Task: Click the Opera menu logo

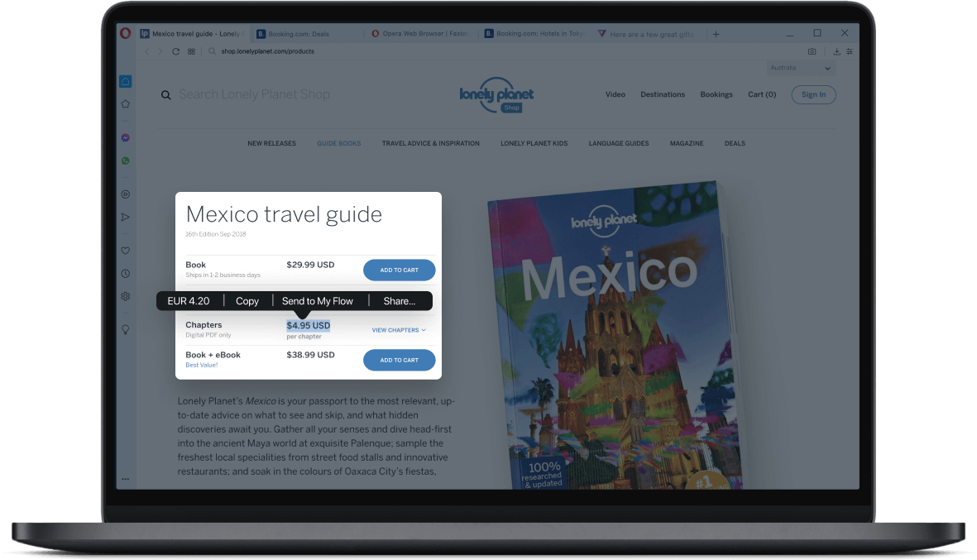Action: (125, 33)
